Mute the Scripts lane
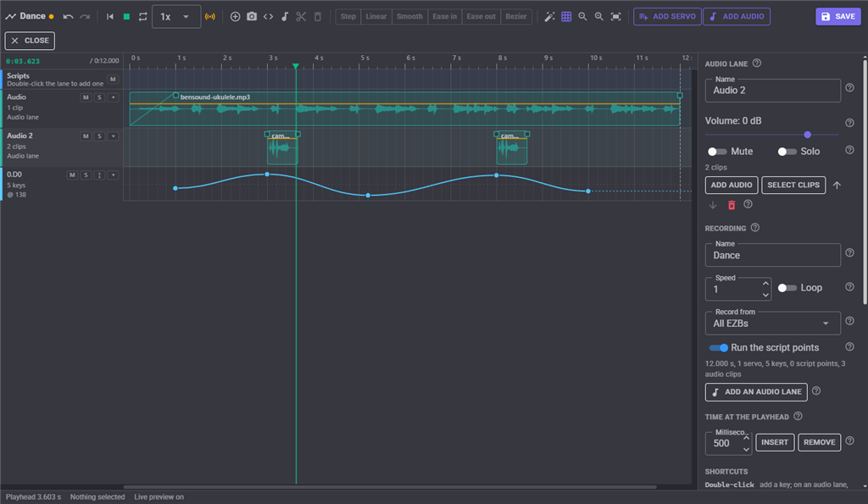 click(113, 79)
